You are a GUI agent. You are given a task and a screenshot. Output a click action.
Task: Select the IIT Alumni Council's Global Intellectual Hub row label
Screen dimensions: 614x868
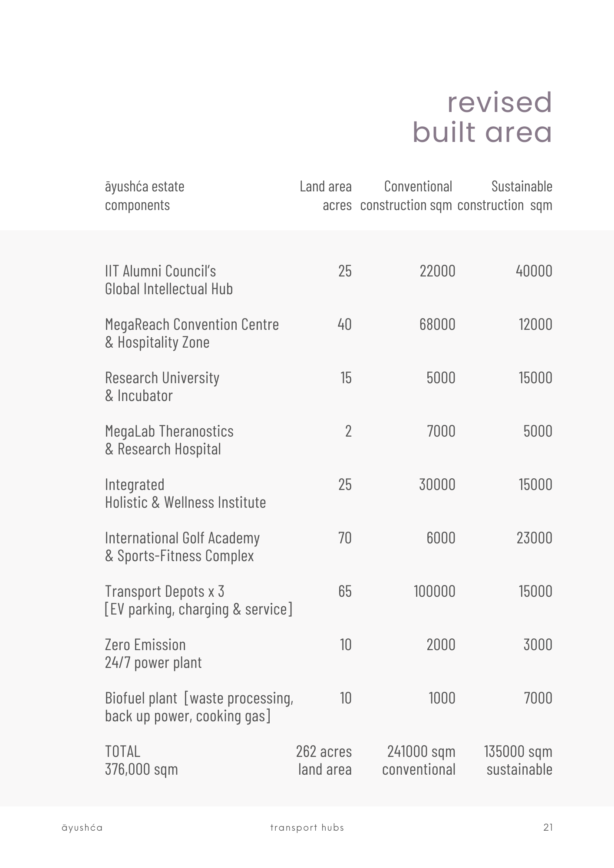[169, 280]
